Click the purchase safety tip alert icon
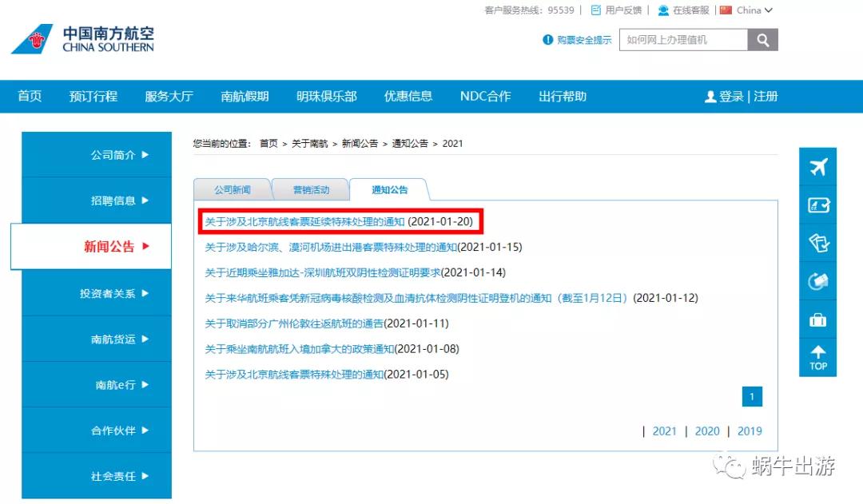The width and height of the screenshot is (863, 504). pyautogui.click(x=548, y=38)
